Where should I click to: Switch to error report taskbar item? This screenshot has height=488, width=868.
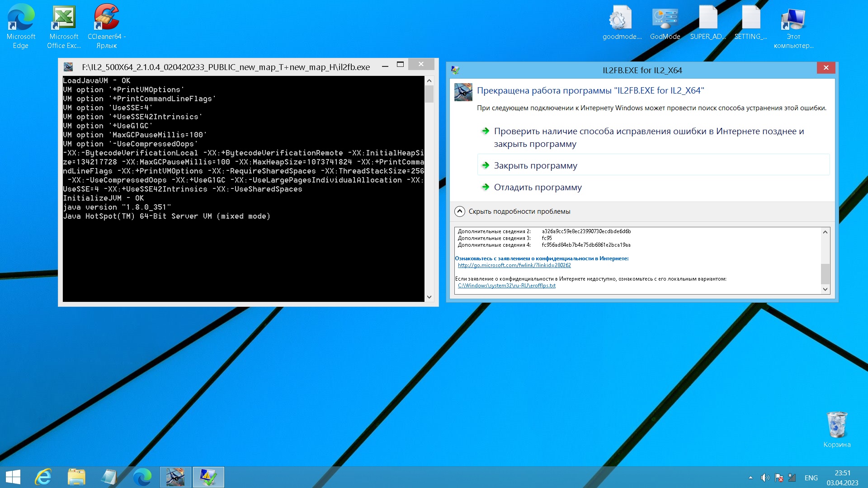[208, 477]
